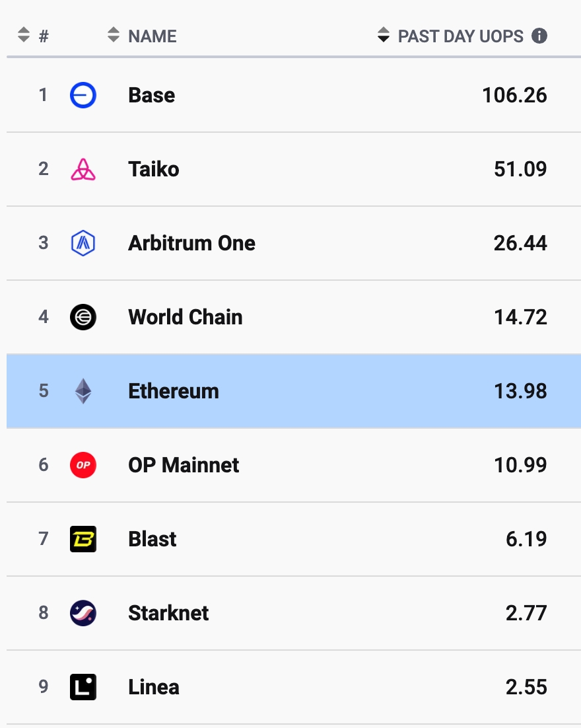Sort table by Name column arrows

coord(114,35)
